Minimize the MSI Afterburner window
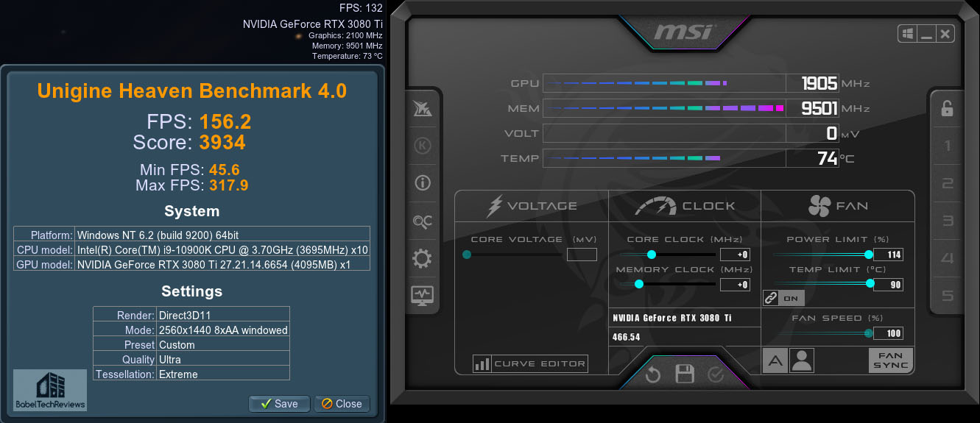 (x=926, y=34)
